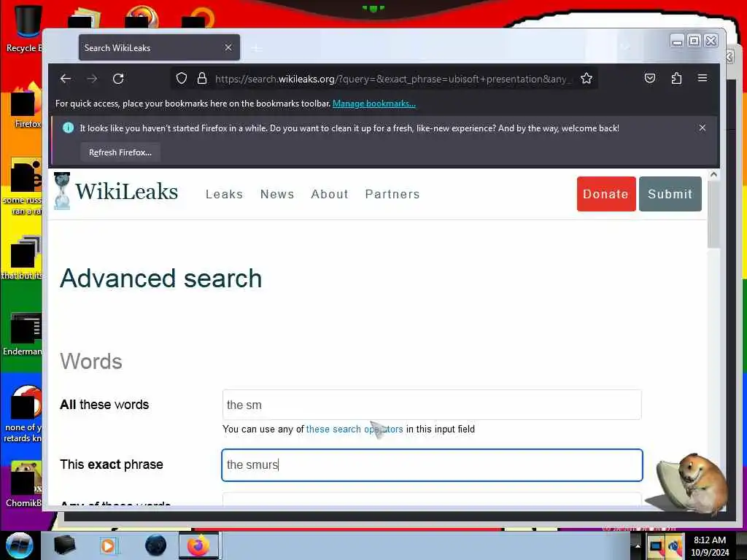Screen dimensions: 747x560
Task: Open the Windows Start orb
Action: tap(20, 545)
